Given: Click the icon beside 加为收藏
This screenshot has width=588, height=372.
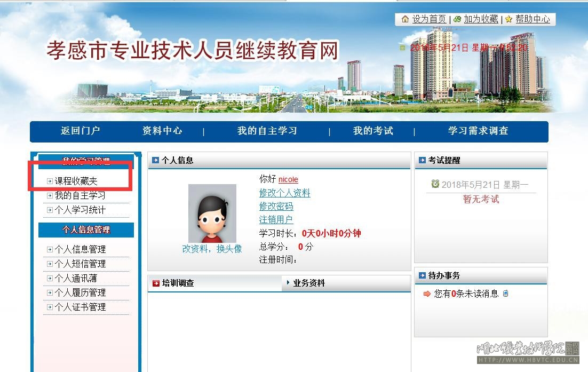Looking at the screenshot, I should (x=457, y=19).
